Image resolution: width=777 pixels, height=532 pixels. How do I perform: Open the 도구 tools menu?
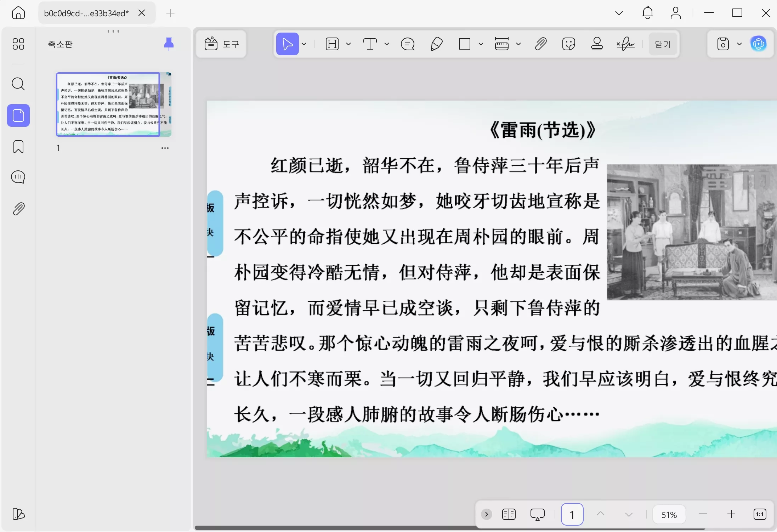pyautogui.click(x=221, y=44)
